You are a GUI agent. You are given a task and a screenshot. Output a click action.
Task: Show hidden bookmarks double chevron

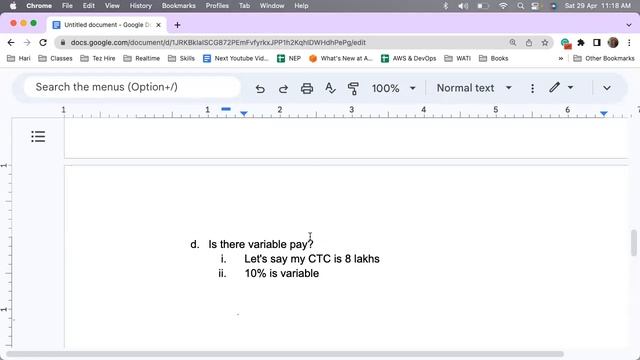click(x=561, y=59)
